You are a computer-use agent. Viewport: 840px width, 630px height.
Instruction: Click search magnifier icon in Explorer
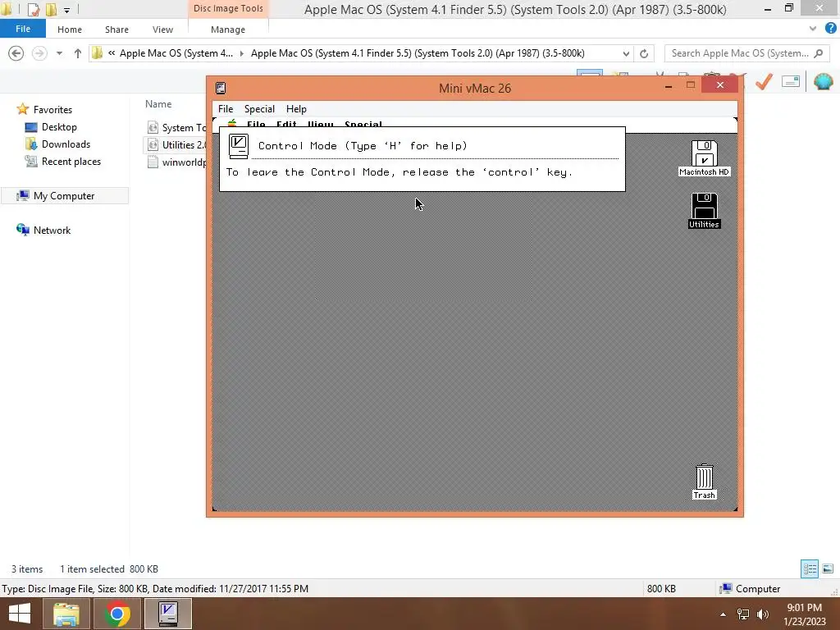coord(818,53)
